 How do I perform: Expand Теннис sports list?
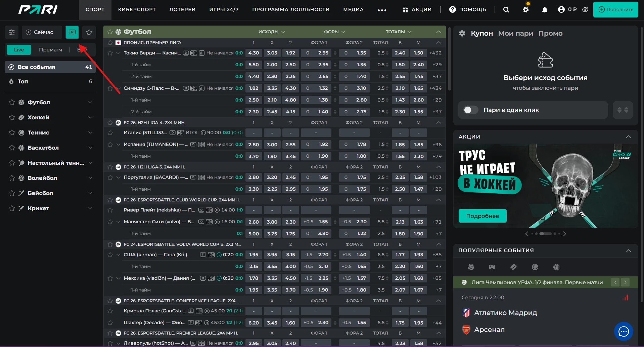(x=90, y=132)
